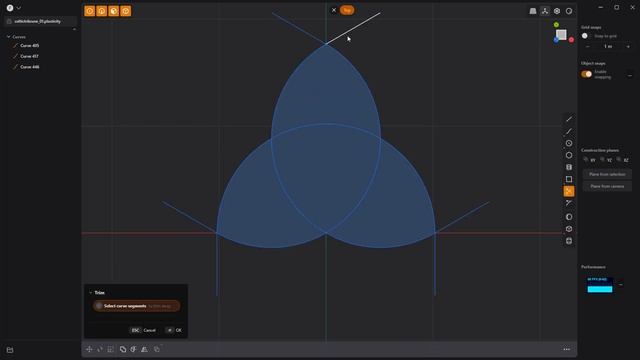The image size is (640, 360).
Task: Collapse the outliner panel small arrow
Action: 74,29
